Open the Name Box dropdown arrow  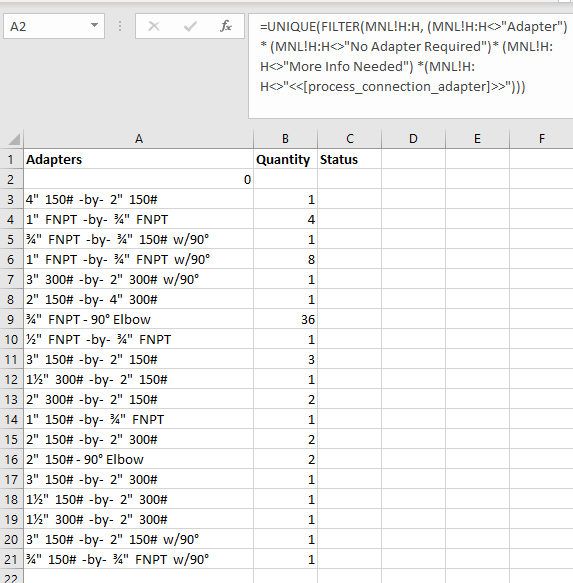[x=94, y=26]
